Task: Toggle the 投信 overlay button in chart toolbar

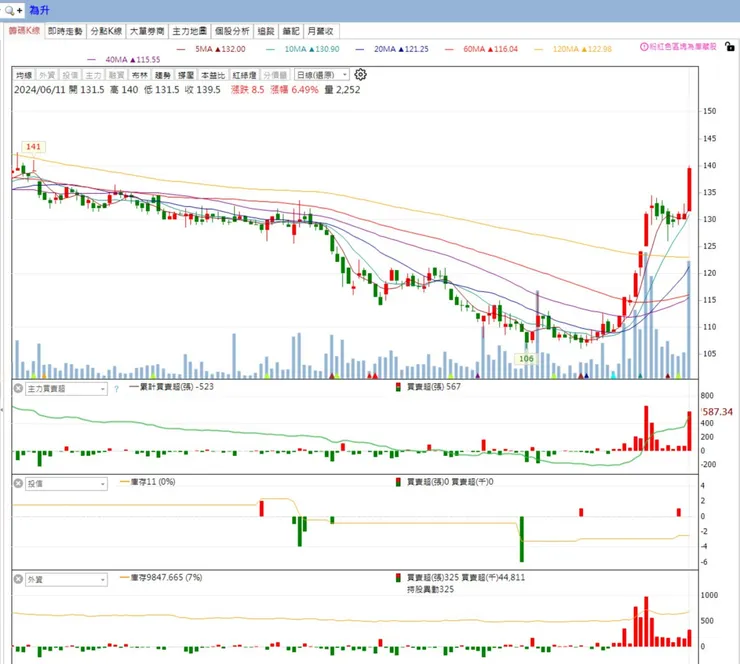Action: tap(70, 75)
